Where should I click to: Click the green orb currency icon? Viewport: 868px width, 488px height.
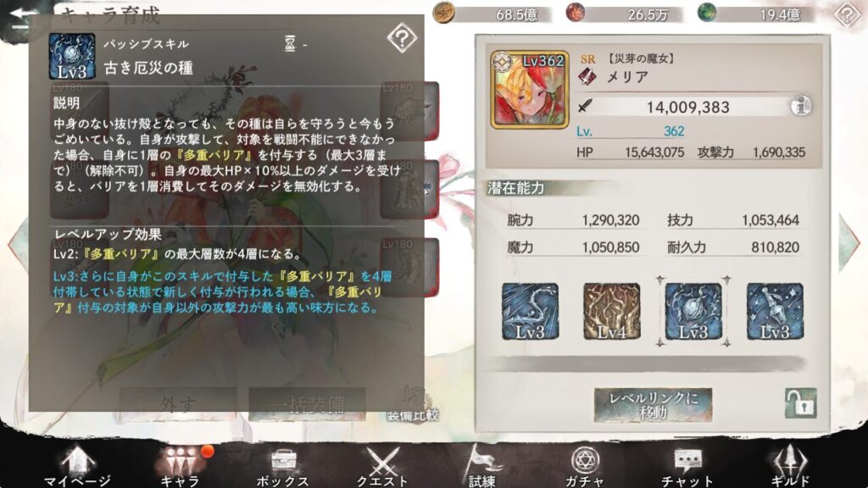pyautogui.click(x=707, y=13)
